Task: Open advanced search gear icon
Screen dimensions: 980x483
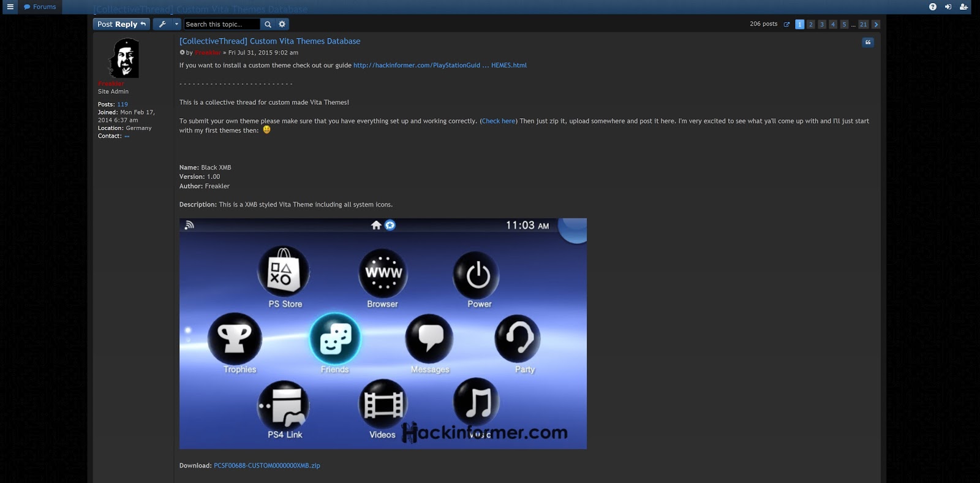Action: point(282,24)
